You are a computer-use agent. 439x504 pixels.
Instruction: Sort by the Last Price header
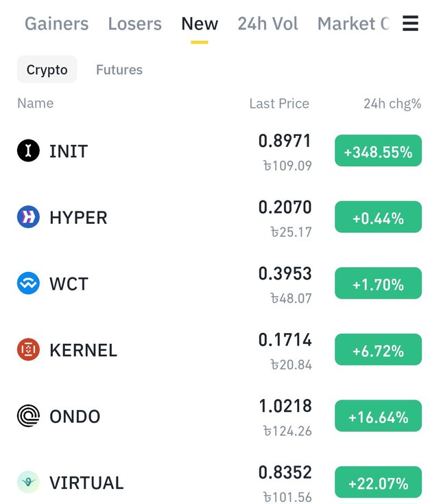279,104
